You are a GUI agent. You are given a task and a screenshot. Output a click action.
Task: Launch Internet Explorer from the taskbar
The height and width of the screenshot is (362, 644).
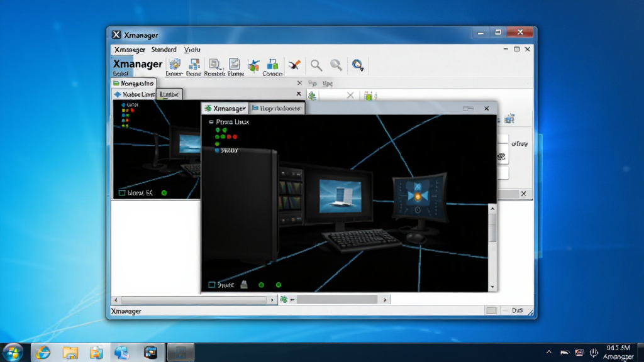43,352
